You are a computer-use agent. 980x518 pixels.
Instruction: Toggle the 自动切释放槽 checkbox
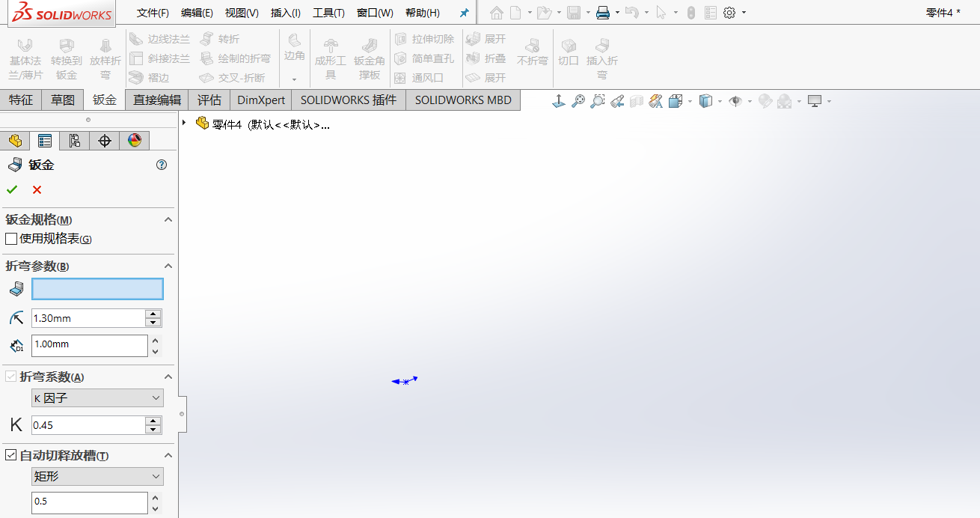[11, 455]
